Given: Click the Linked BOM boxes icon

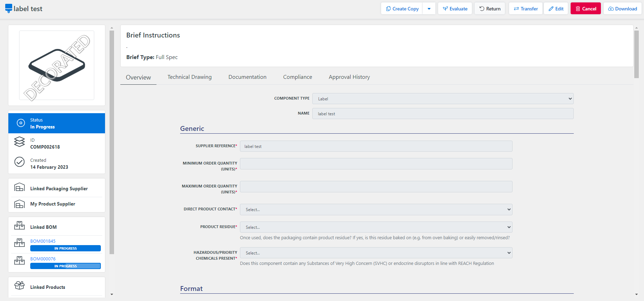Looking at the screenshot, I should tap(19, 226).
